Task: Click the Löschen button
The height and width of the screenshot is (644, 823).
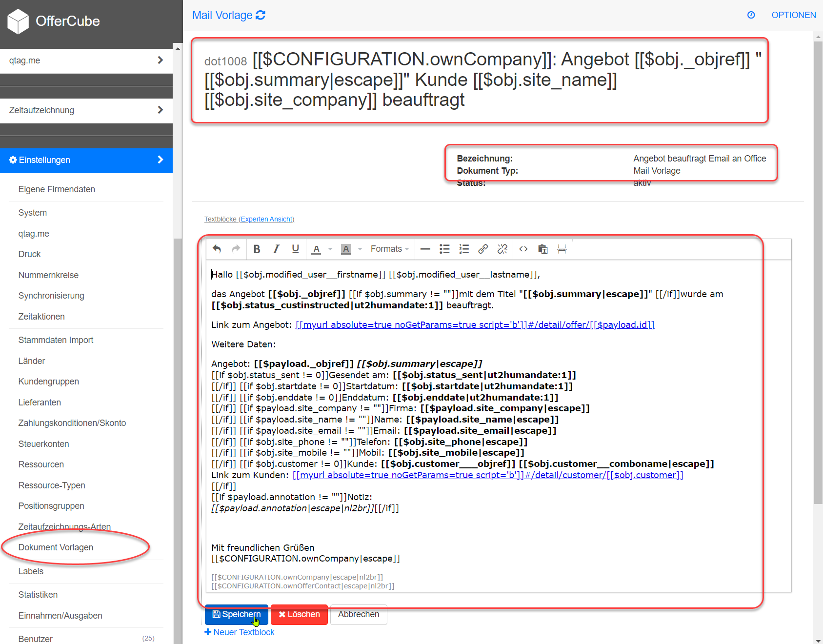Action: [299, 615]
